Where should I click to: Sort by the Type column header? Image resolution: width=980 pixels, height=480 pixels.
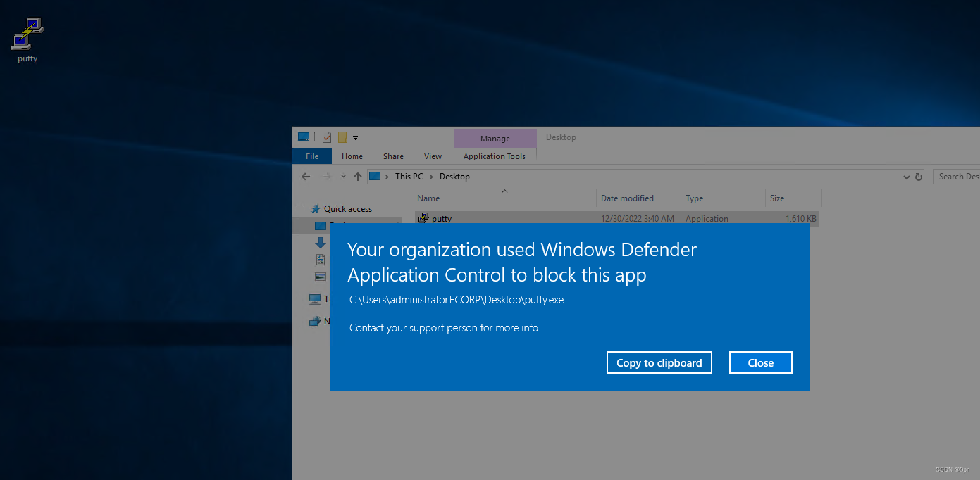(723, 198)
